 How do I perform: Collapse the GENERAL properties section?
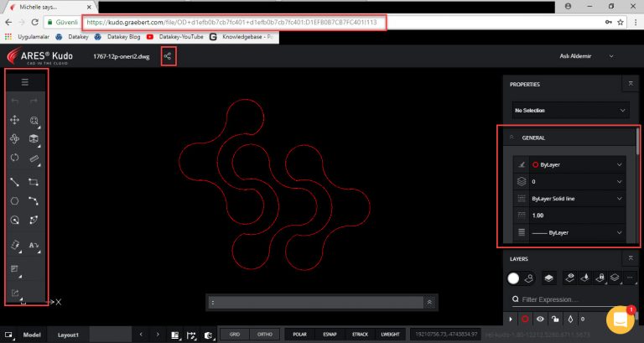coord(512,138)
